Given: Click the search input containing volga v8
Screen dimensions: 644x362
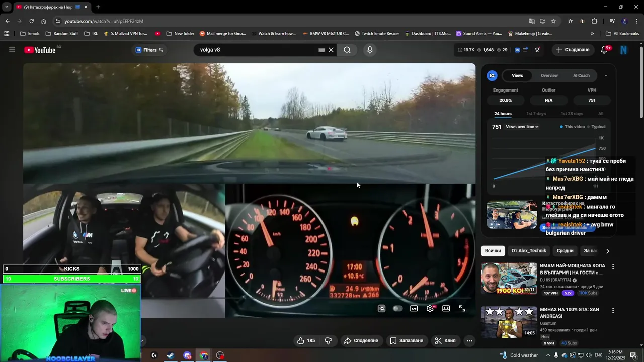Looking at the screenshot, I should [x=258, y=50].
